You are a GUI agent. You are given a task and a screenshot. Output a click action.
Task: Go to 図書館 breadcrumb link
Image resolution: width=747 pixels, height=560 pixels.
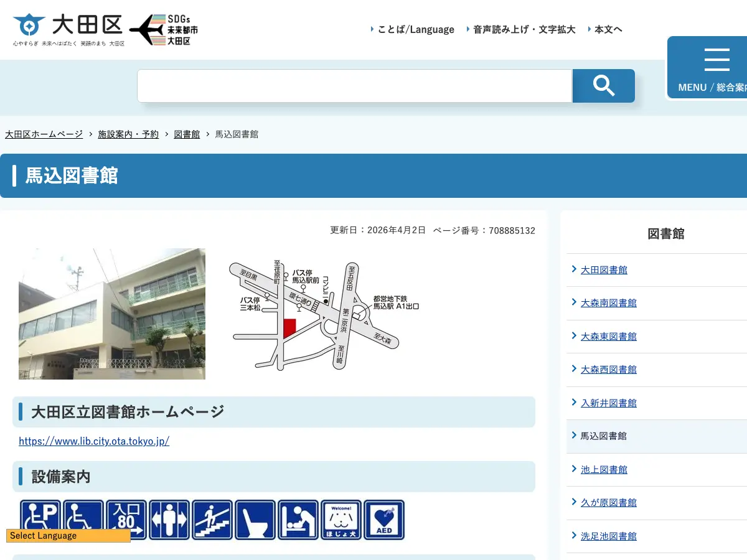click(187, 134)
